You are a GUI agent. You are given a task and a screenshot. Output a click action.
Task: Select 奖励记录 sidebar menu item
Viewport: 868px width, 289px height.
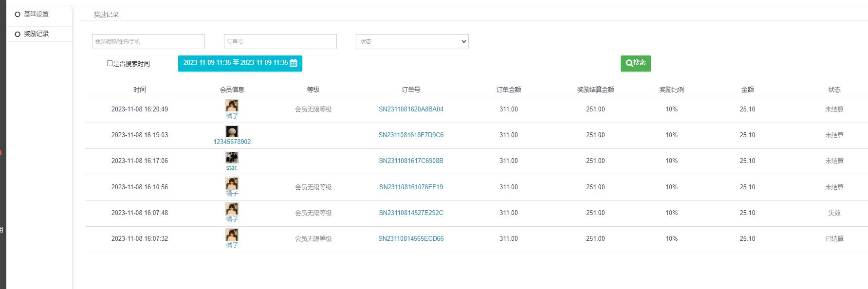point(36,34)
